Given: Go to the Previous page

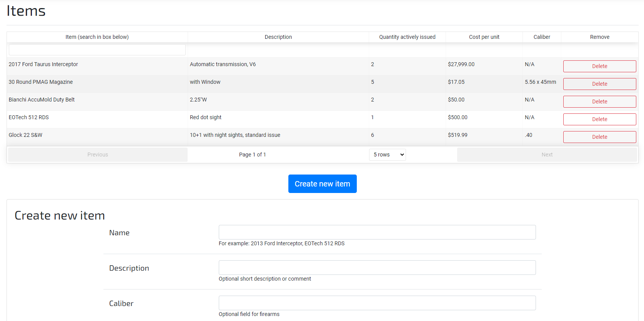Looking at the screenshot, I should click(98, 155).
